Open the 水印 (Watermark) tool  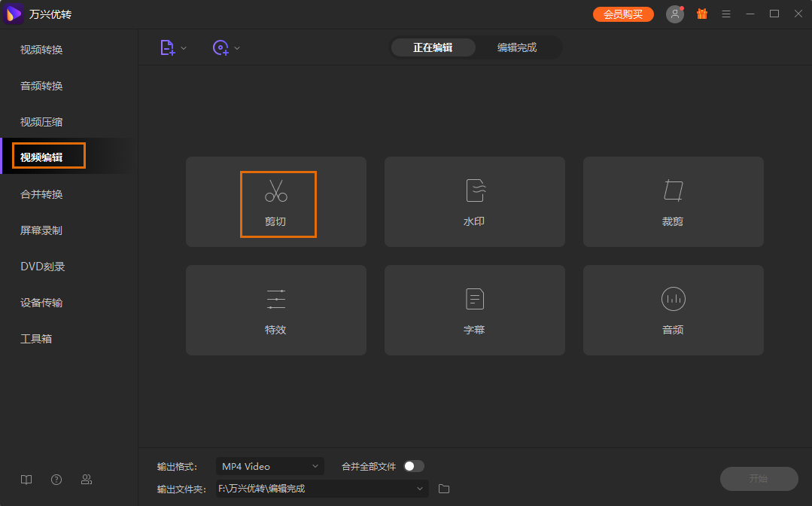pyautogui.click(x=474, y=202)
